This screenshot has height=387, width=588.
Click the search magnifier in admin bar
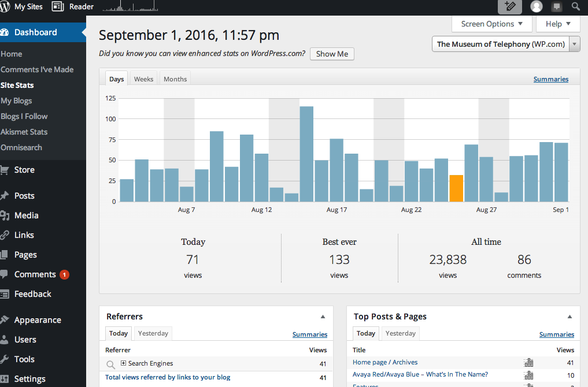click(x=576, y=7)
